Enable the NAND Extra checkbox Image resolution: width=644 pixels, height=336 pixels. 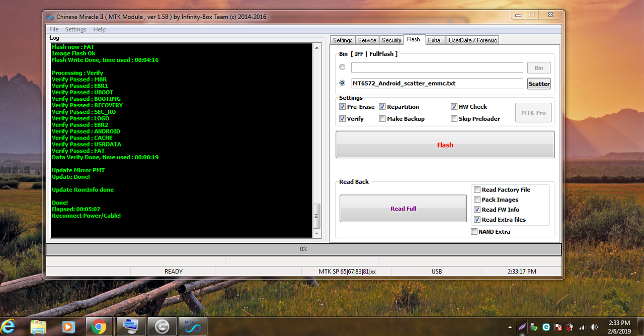pos(474,232)
